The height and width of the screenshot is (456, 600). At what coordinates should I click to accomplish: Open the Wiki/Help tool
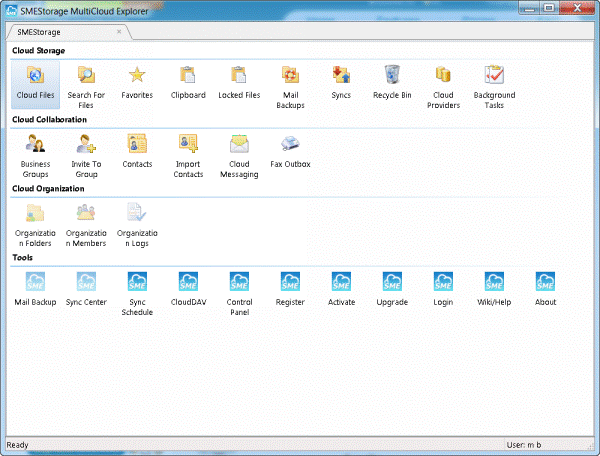(x=494, y=291)
